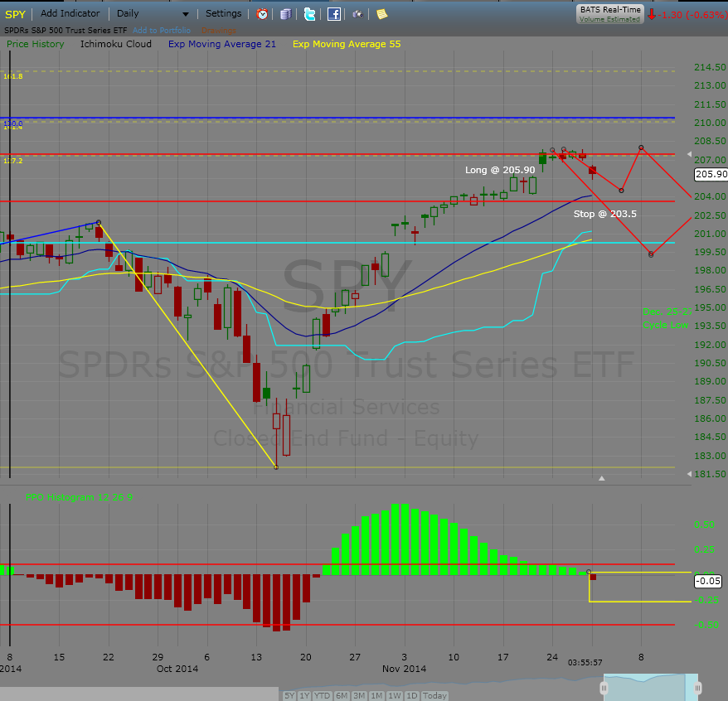Click the camera snapshot icon
The image size is (728, 701).
pyautogui.click(x=357, y=14)
